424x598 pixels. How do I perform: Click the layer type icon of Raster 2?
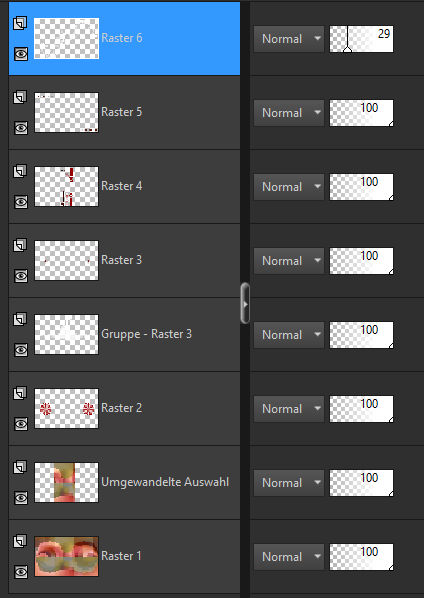point(21,394)
